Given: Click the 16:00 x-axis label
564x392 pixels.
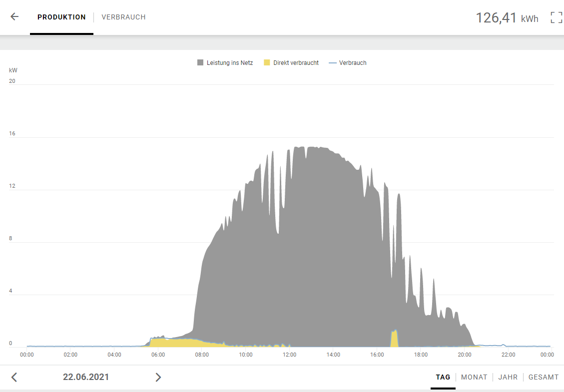Looking at the screenshot, I should tap(377, 355).
